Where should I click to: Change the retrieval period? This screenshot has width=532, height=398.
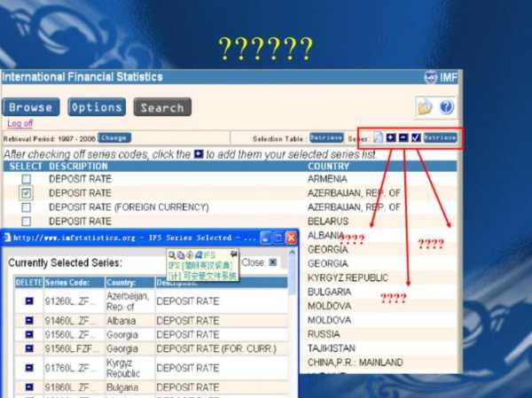tap(114, 138)
